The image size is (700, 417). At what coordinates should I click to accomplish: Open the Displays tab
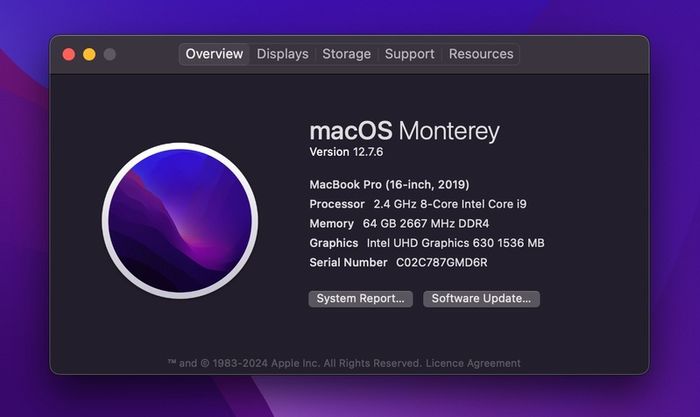pos(282,54)
